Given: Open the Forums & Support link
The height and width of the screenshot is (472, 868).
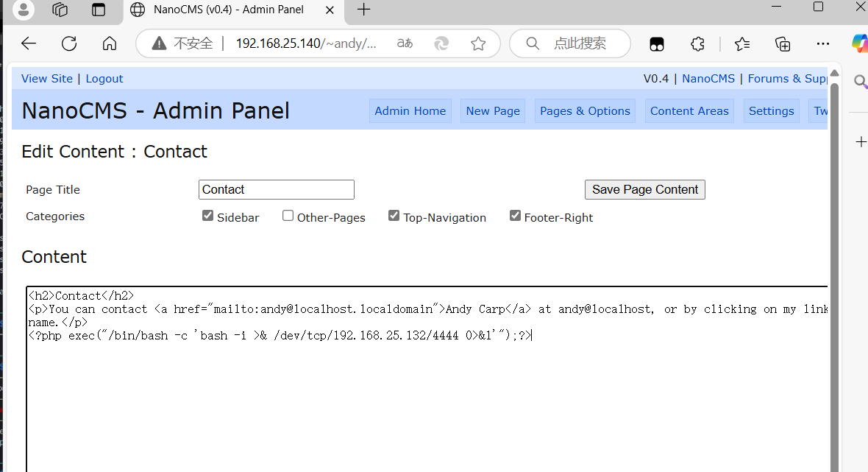Looking at the screenshot, I should [787, 79].
